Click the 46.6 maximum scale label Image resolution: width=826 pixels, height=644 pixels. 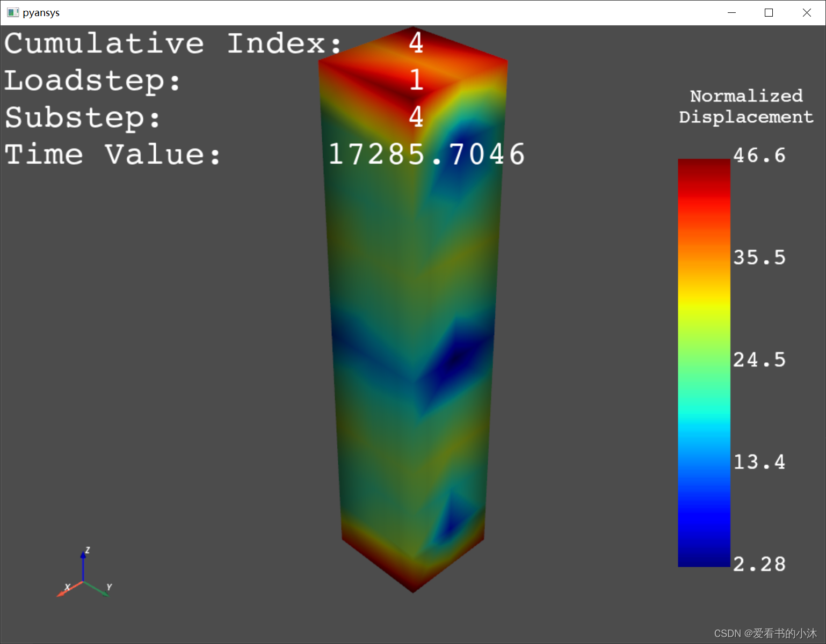(759, 156)
